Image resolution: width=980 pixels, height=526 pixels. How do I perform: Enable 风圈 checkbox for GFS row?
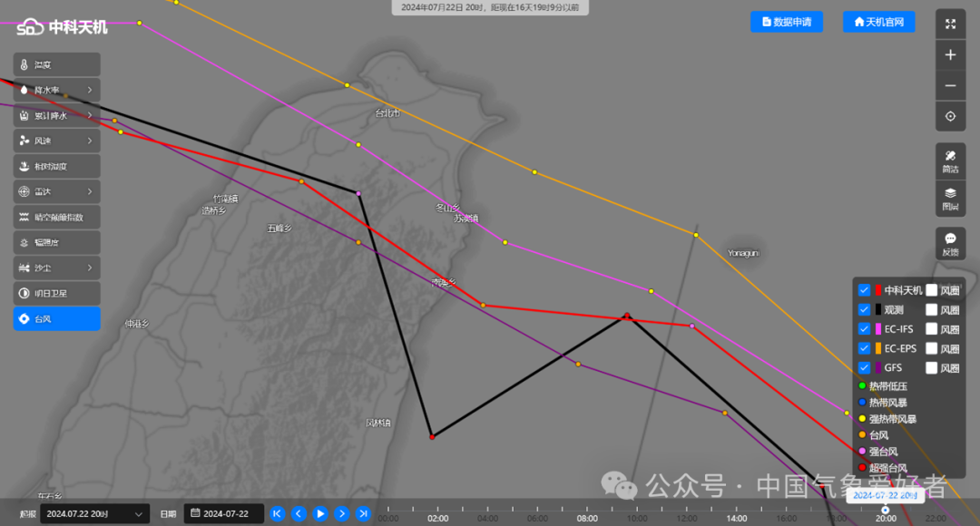point(931,367)
